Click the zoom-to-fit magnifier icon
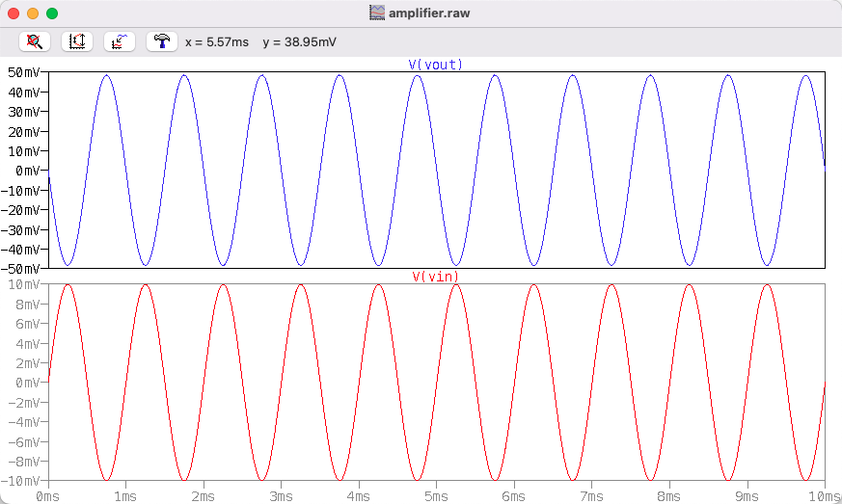 point(35,41)
